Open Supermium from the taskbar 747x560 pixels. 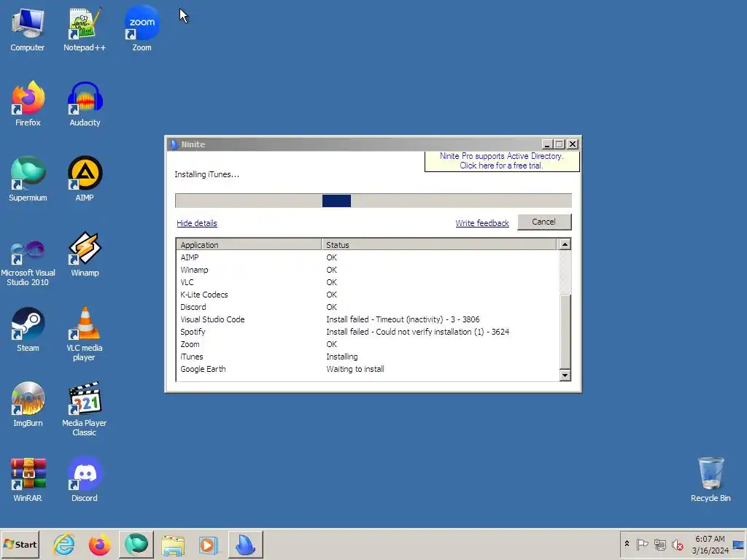click(x=136, y=544)
